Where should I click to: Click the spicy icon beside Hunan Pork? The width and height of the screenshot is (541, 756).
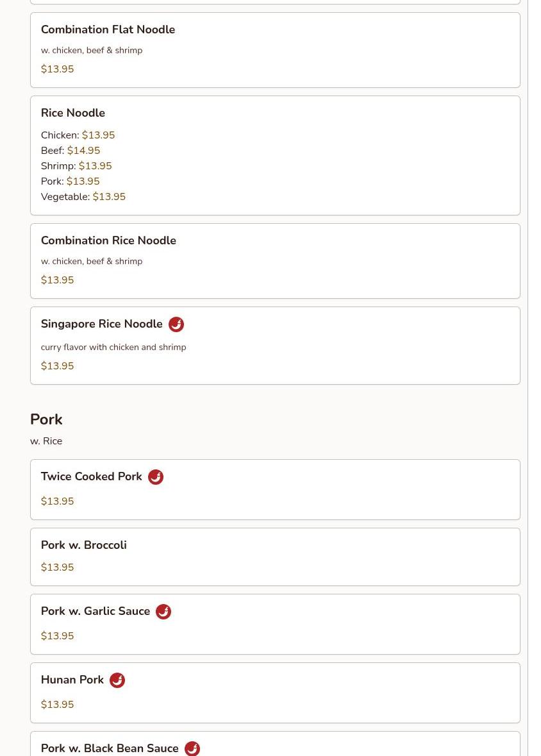click(117, 680)
